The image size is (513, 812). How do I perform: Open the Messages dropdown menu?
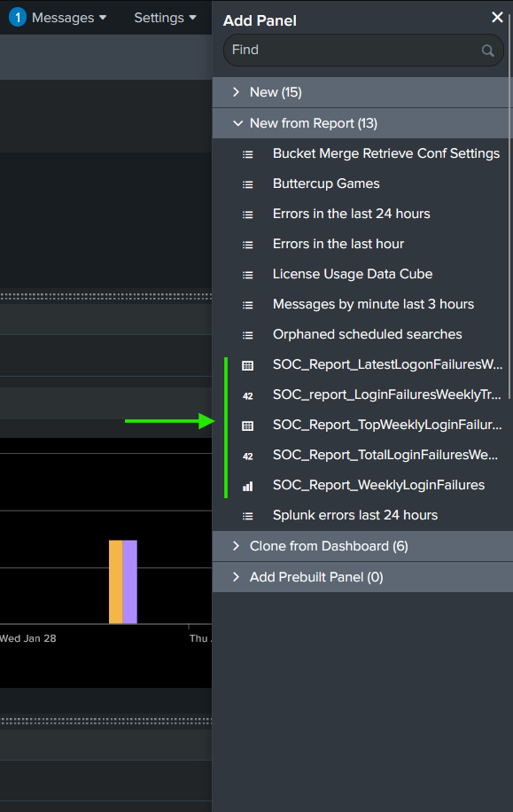pos(69,18)
